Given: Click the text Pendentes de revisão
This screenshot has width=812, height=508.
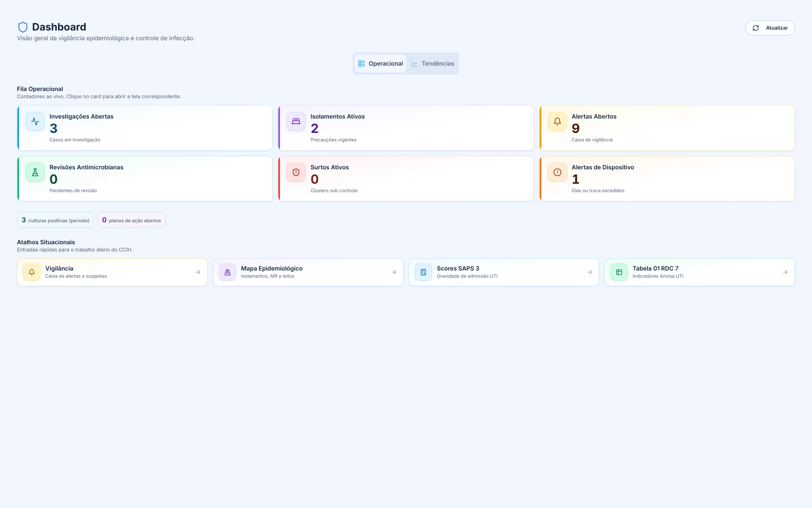Looking at the screenshot, I should tap(73, 190).
